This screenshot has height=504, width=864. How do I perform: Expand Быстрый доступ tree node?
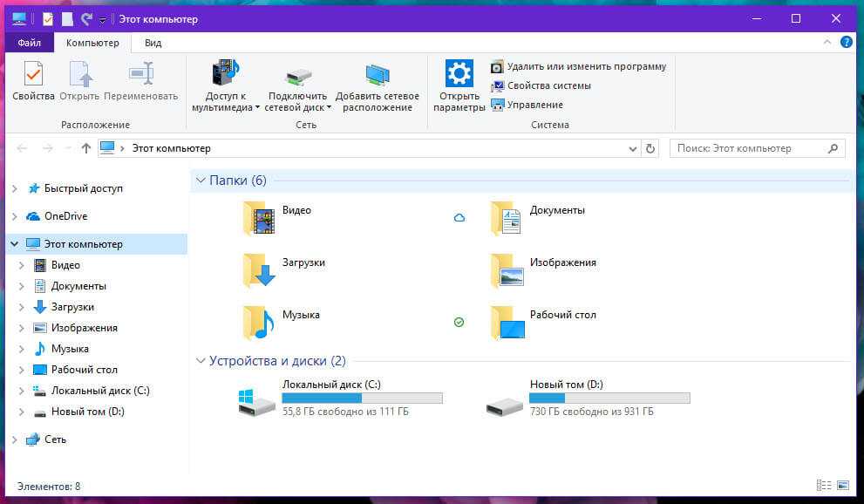click(15, 188)
